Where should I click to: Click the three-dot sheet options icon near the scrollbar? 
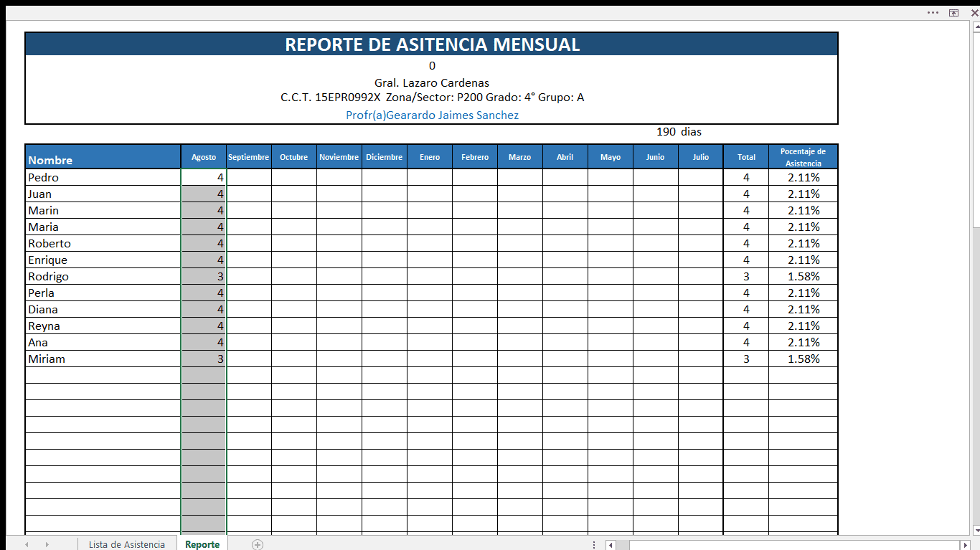click(x=593, y=545)
